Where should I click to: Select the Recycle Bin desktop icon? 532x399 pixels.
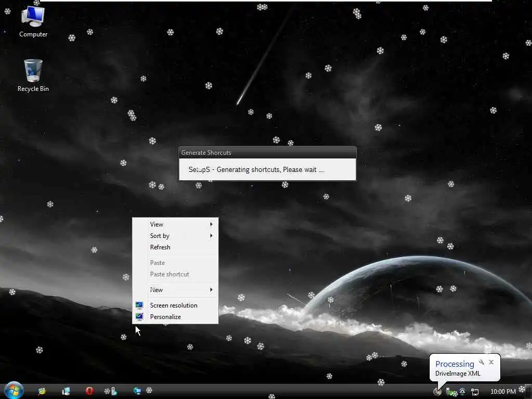click(x=33, y=76)
